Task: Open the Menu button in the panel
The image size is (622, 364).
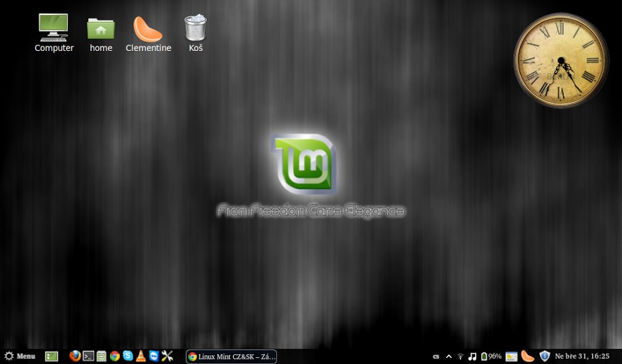Action: [x=20, y=356]
